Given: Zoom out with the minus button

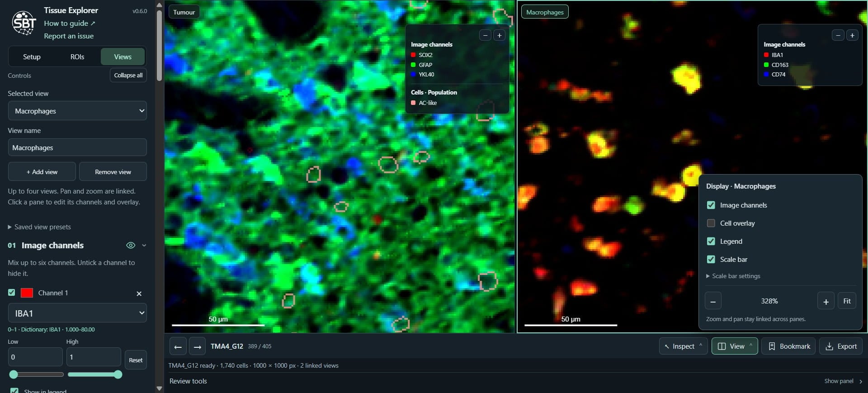Looking at the screenshot, I should (713, 301).
